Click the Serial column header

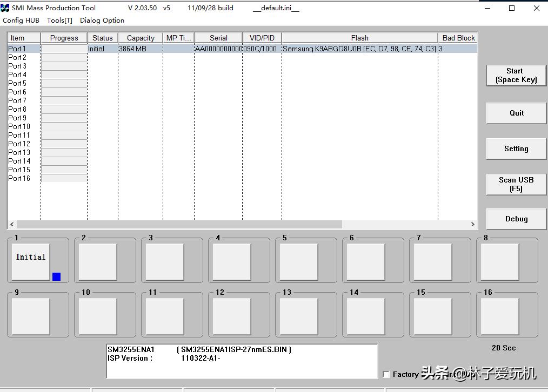[x=218, y=38]
